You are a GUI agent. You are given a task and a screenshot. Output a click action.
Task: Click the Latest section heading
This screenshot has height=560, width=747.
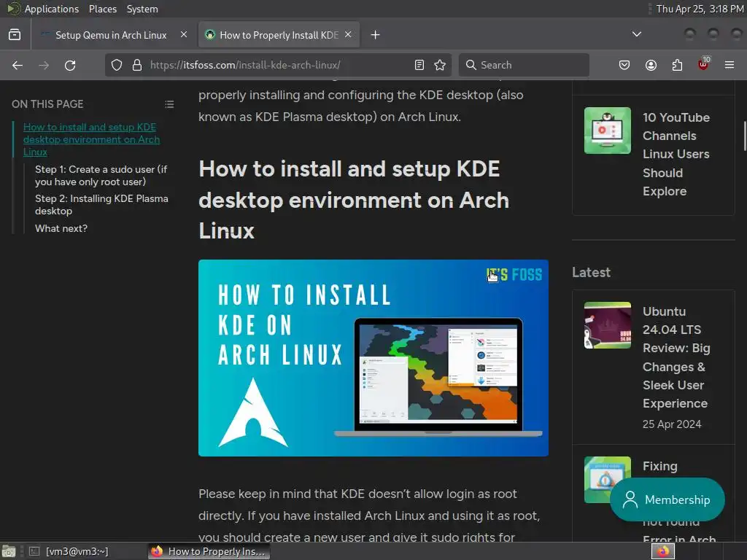[x=591, y=273]
